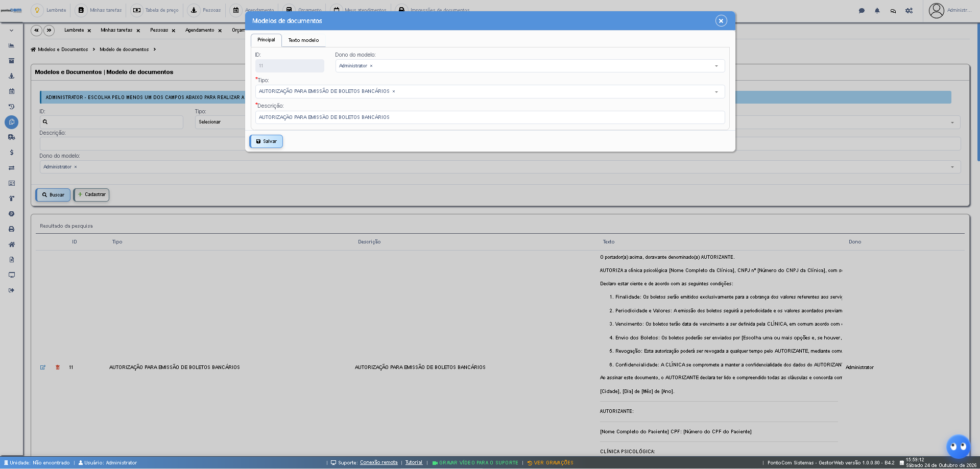Image resolution: width=980 pixels, height=469 pixels.
Task: Open the ID card sidebar icon
Action: (11, 183)
